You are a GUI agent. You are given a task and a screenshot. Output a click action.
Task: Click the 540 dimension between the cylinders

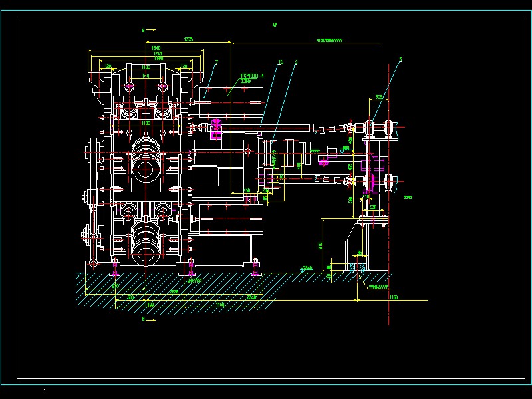coord(146,76)
